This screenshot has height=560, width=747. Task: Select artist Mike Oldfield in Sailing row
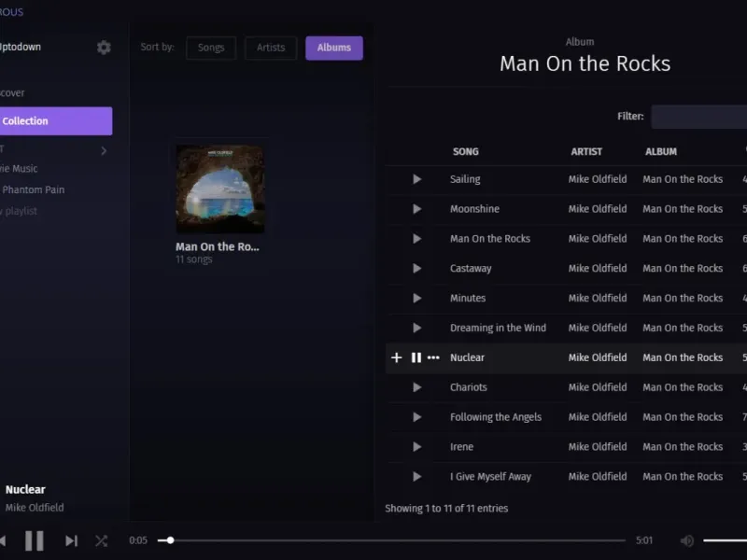click(x=598, y=179)
